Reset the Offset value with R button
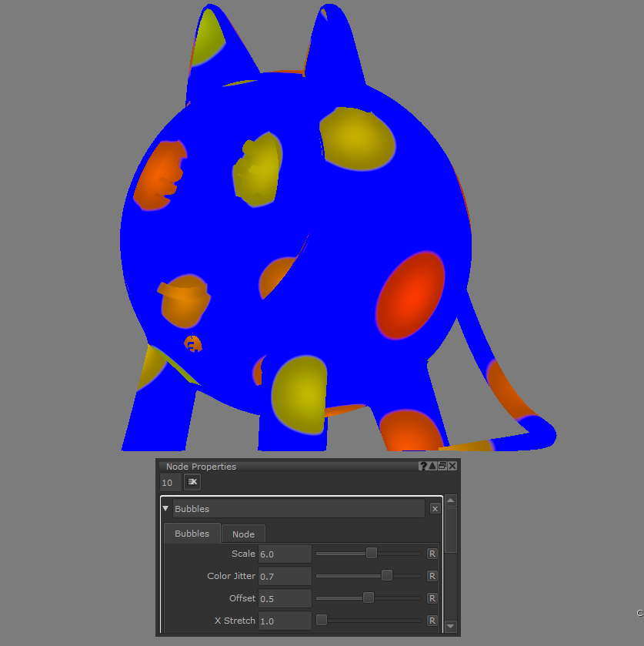Viewport: 644px width, 646px height. [432, 598]
